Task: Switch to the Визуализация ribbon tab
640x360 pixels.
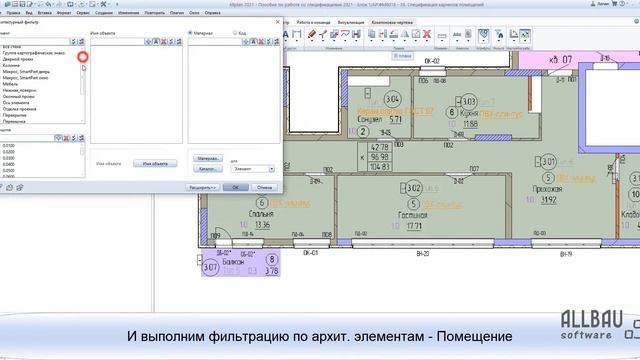Action: (x=351, y=22)
